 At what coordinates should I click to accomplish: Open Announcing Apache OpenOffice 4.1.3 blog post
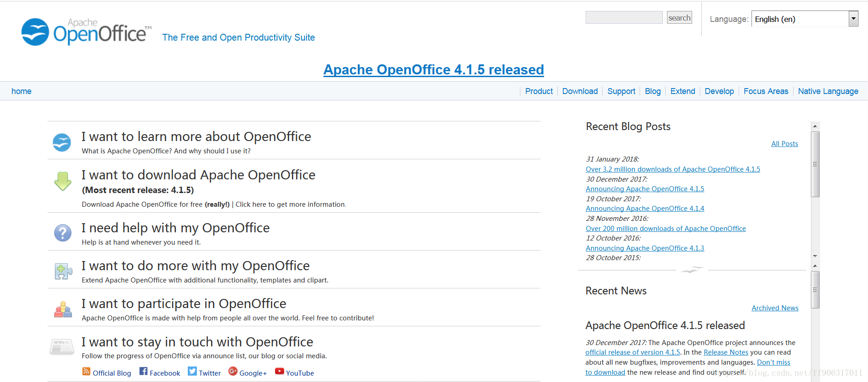click(645, 248)
